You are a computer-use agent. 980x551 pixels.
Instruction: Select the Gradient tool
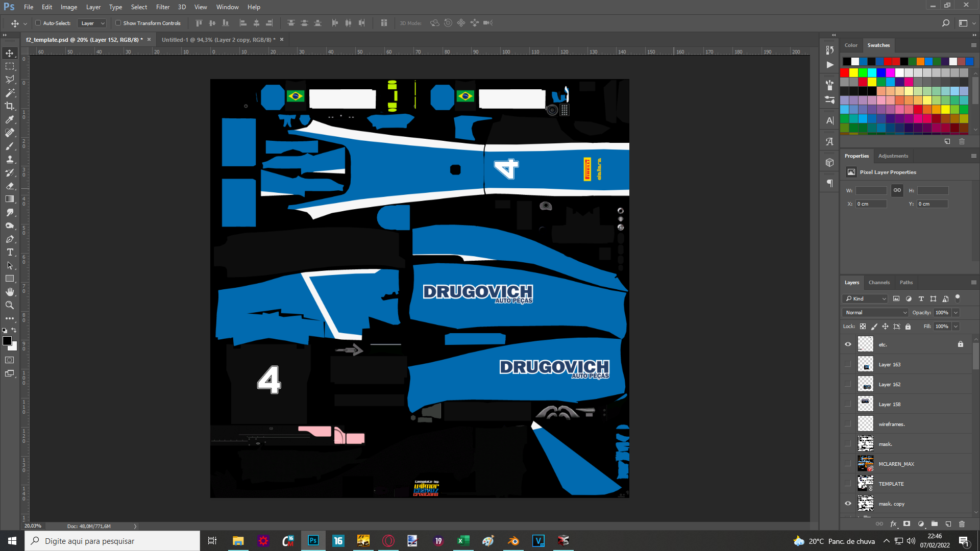coord(10,199)
